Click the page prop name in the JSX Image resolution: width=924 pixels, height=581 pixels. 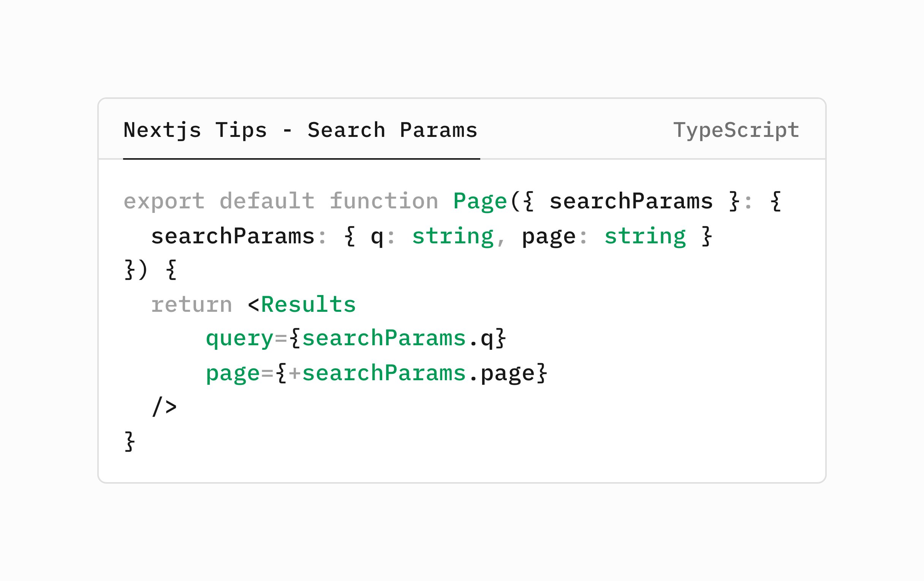coord(233,373)
